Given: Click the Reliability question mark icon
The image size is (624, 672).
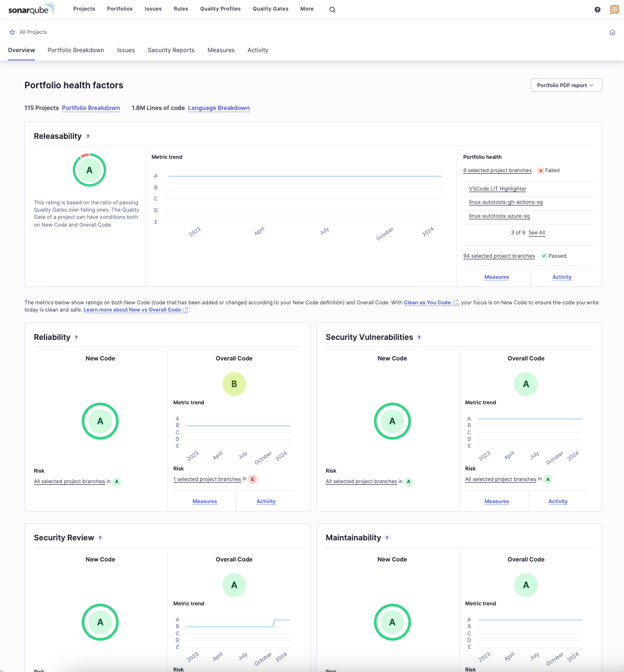Looking at the screenshot, I should tap(77, 337).
